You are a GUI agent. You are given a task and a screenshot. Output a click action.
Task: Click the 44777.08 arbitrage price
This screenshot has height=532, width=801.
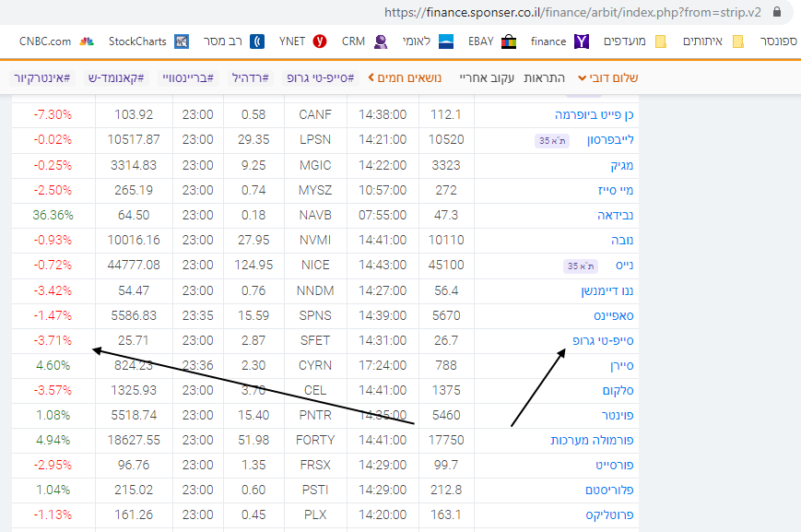click(x=134, y=265)
